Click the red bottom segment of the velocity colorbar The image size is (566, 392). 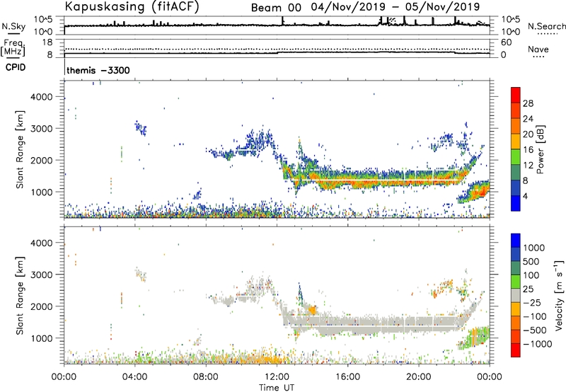coord(516,350)
